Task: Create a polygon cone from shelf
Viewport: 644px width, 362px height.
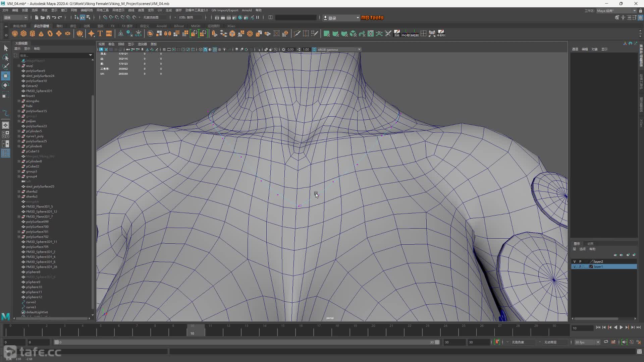Action: coord(41,34)
